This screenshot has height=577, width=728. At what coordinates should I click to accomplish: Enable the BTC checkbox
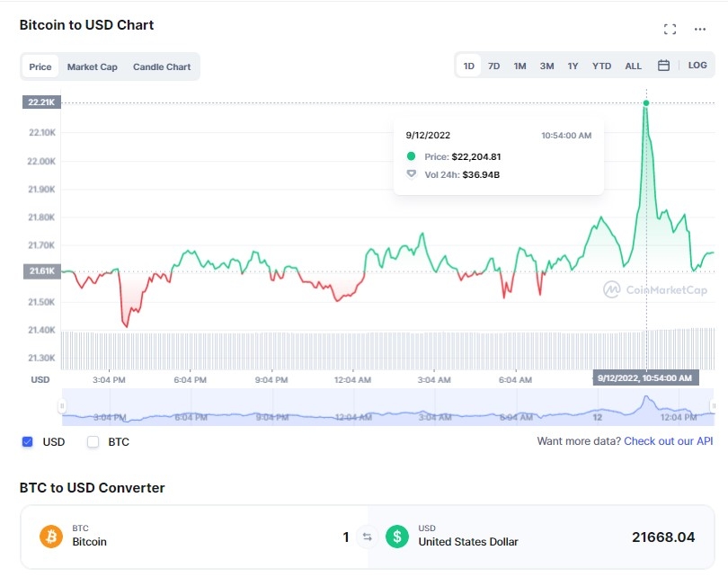(93, 442)
